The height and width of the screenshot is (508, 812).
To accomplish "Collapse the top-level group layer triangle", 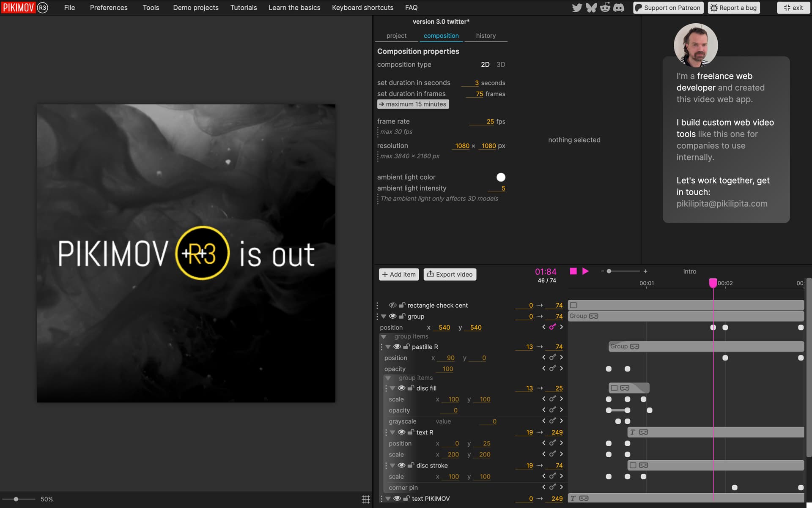I will pos(384,316).
